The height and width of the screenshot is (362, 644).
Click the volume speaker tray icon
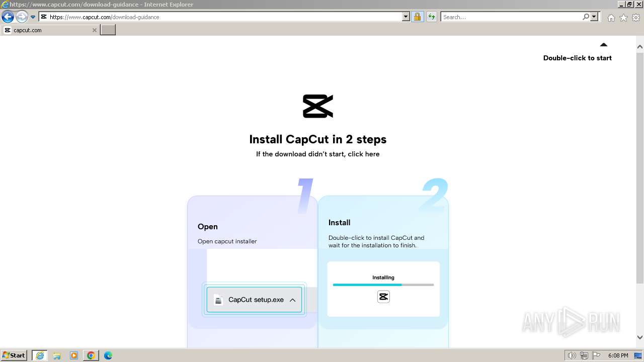tap(572, 355)
